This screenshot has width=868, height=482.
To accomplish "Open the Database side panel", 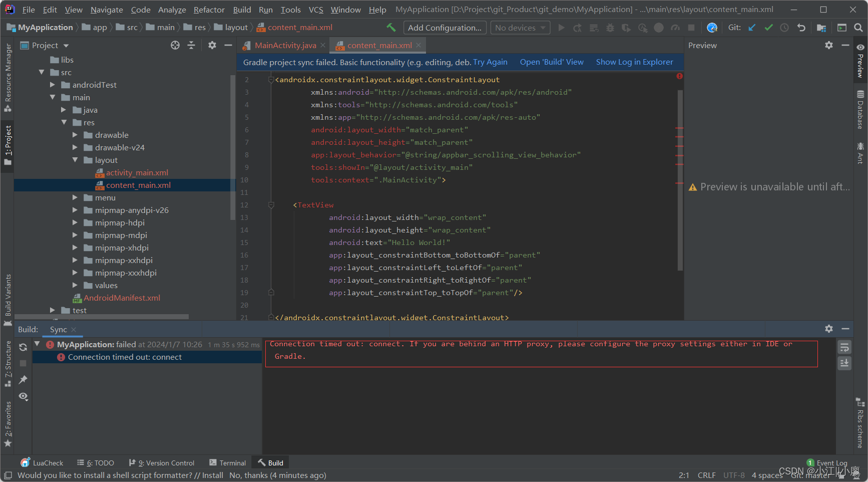I will click(x=860, y=109).
